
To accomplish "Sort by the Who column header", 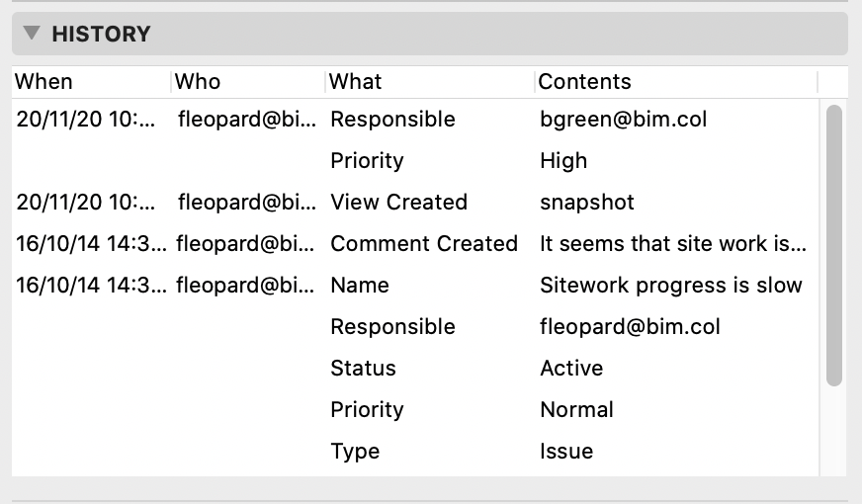I will click(x=198, y=81).
